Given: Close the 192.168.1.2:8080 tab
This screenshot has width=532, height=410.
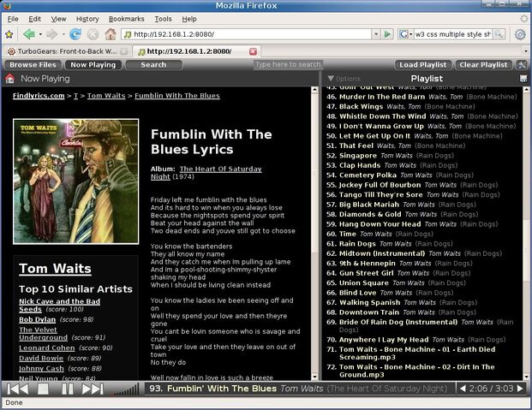Looking at the screenshot, I should [x=253, y=51].
